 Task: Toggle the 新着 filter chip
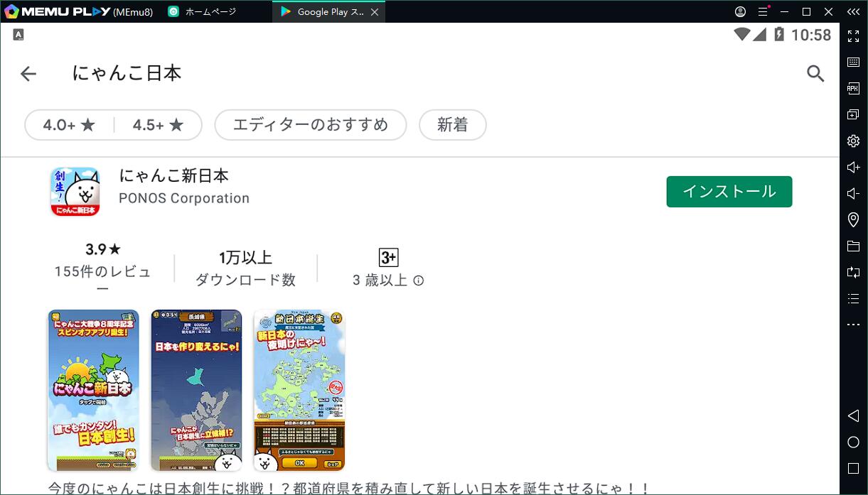tap(452, 124)
